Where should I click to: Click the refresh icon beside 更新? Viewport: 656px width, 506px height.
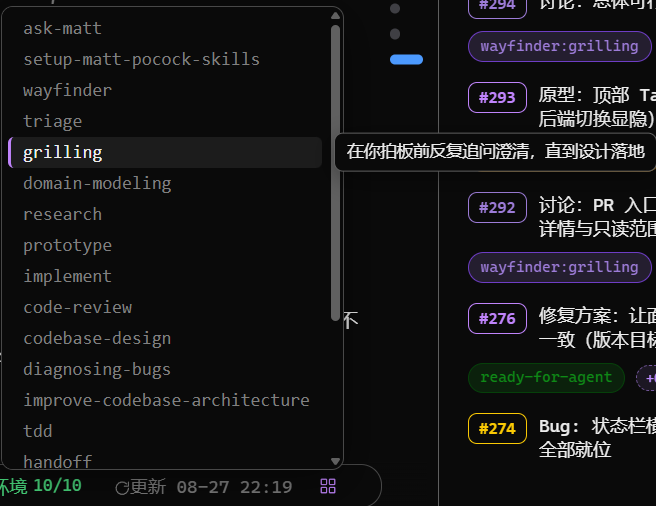[x=122, y=488]
